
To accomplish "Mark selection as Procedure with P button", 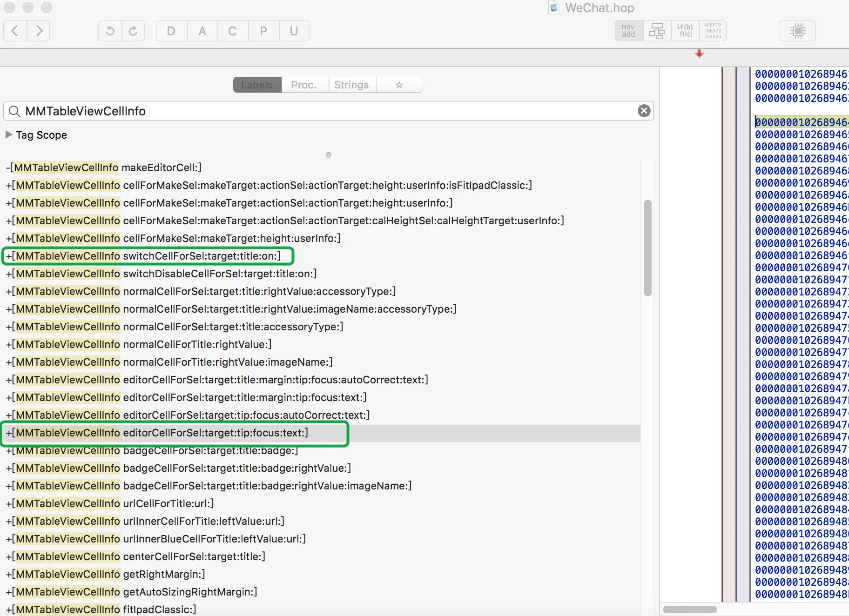I will (263, 31).
